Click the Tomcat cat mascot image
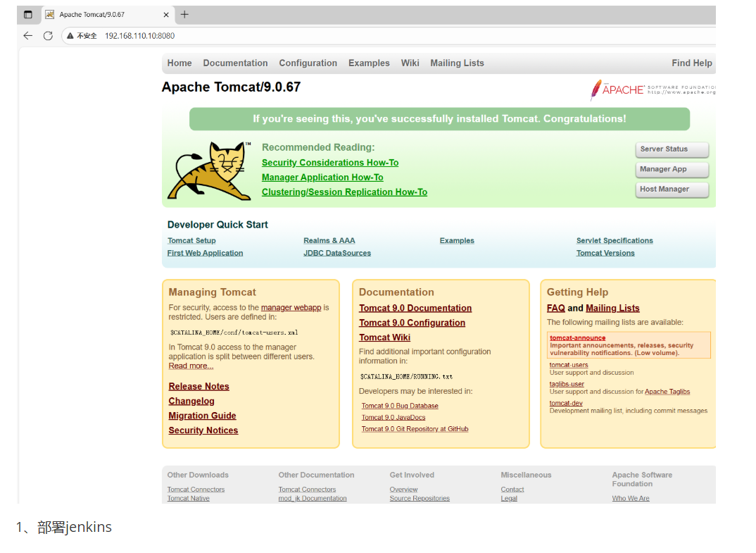 [x=209, y=171]
